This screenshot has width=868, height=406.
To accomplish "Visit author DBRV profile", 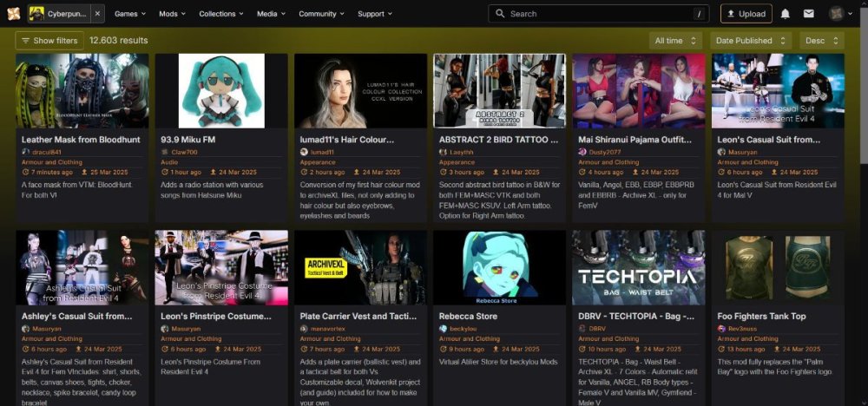I will pyautogui.click(x=597, y=329).
